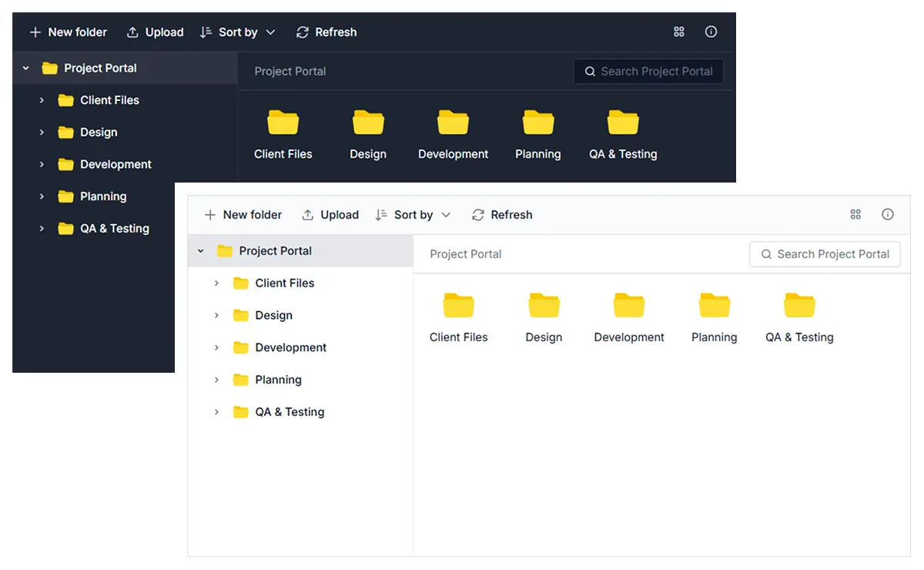924x570 pixels.
Task: Click Project Portal breadcrumb in dark window
Action: point(290,72)
